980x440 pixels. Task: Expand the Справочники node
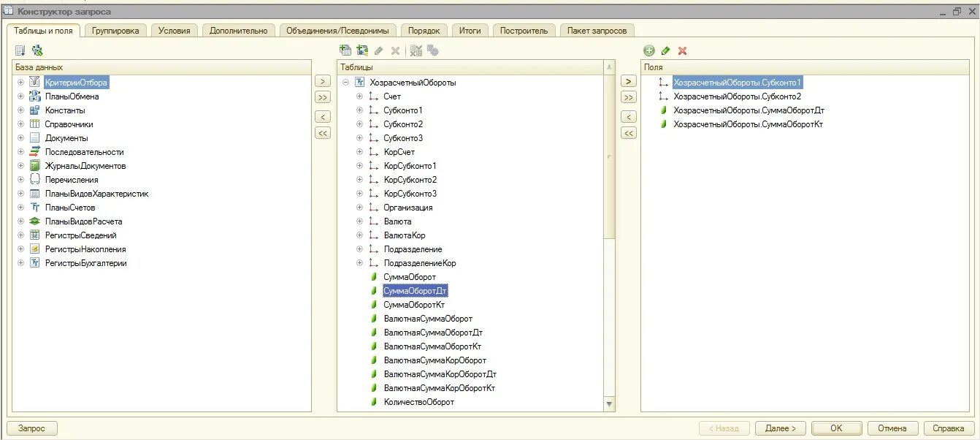pos(20,124)
